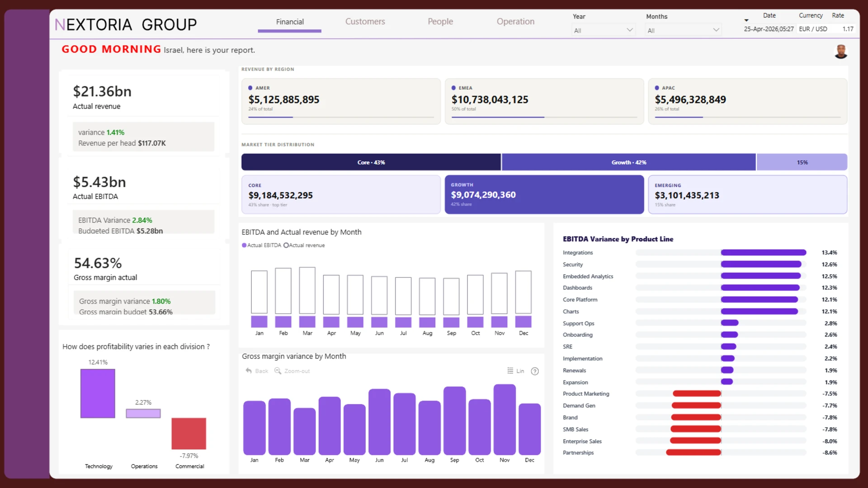Open the help question mark icon
The width and height of the screenshot is (868, 488).
coord(535,371)
